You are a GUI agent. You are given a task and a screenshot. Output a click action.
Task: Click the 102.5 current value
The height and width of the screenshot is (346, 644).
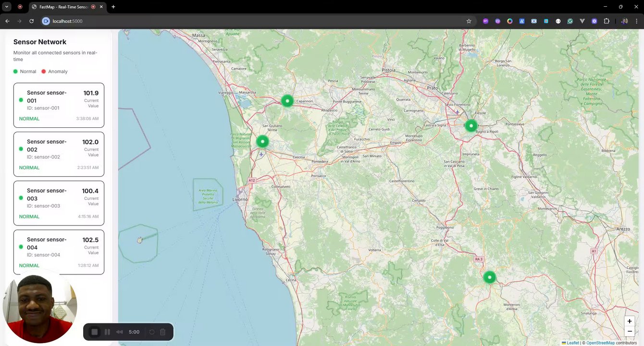click(90, 240)
